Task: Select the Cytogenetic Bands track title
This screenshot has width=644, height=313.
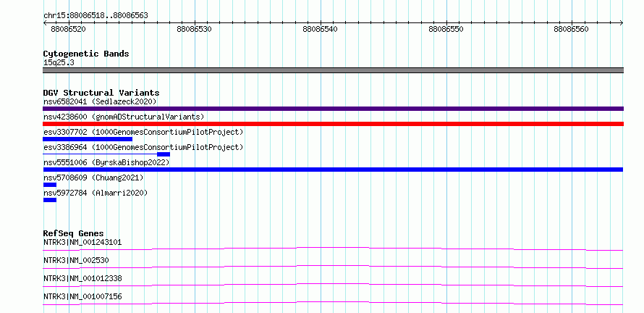Action: click(86, 54)
